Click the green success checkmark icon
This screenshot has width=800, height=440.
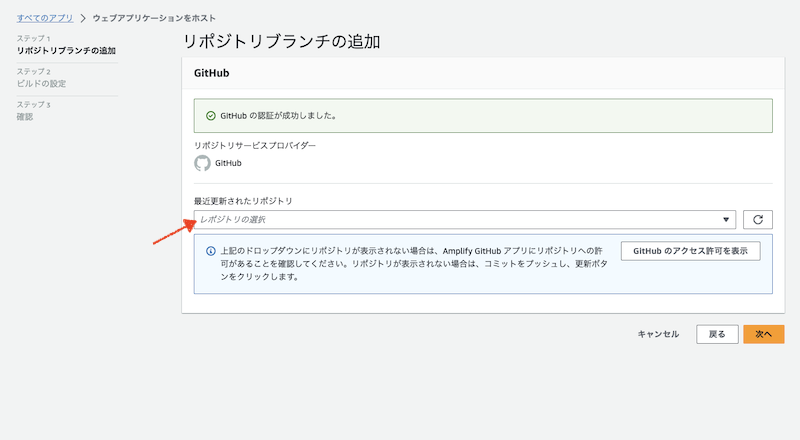coord(211,116)
